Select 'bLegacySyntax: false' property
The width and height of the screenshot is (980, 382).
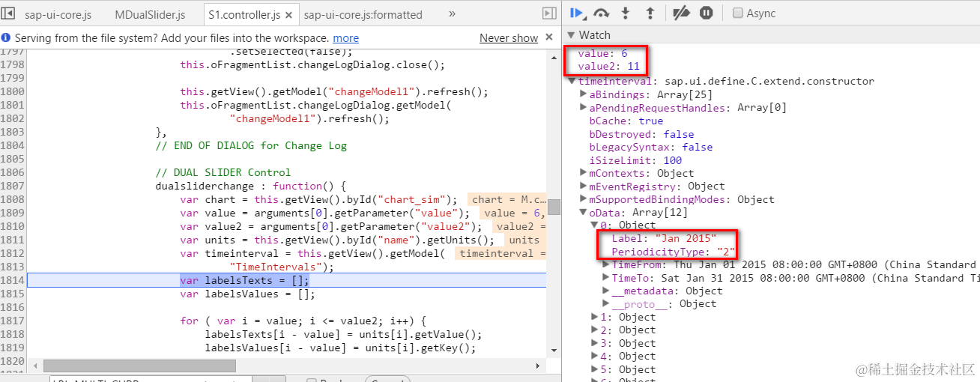coord(650,147)
